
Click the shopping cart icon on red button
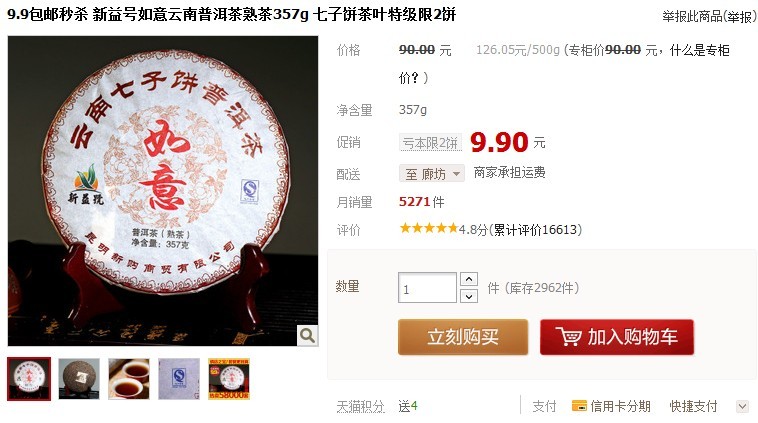coord(568,336)
